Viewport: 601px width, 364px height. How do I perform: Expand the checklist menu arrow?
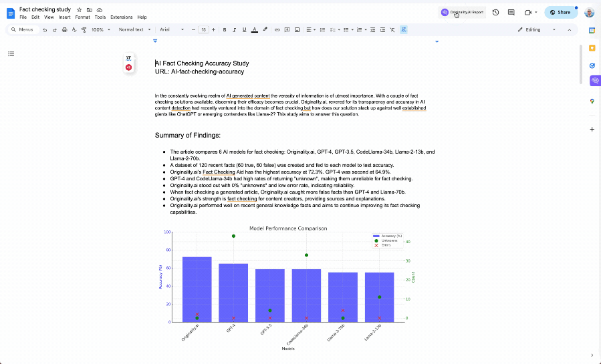[x=339, y=30]
